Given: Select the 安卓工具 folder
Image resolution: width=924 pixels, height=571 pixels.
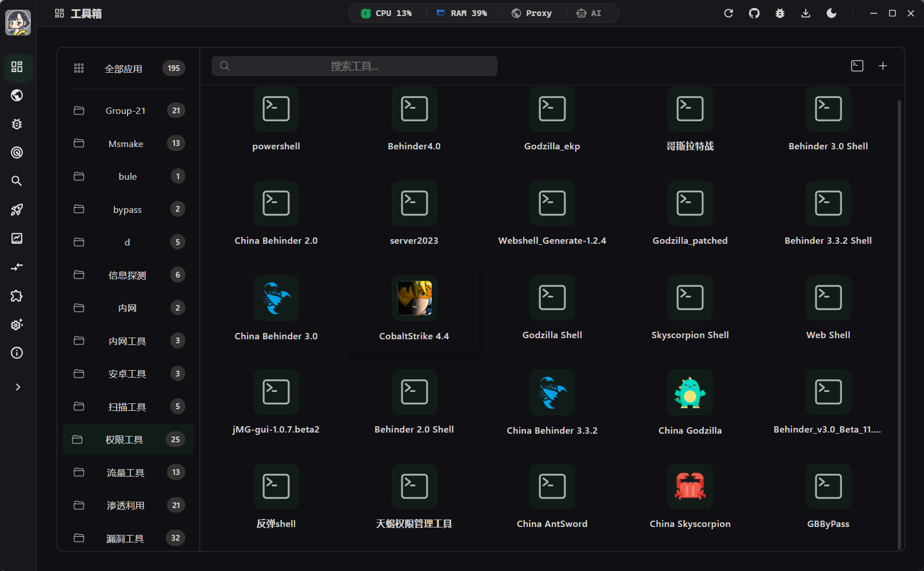Looking at the screenshot, I should coord(128,374).
